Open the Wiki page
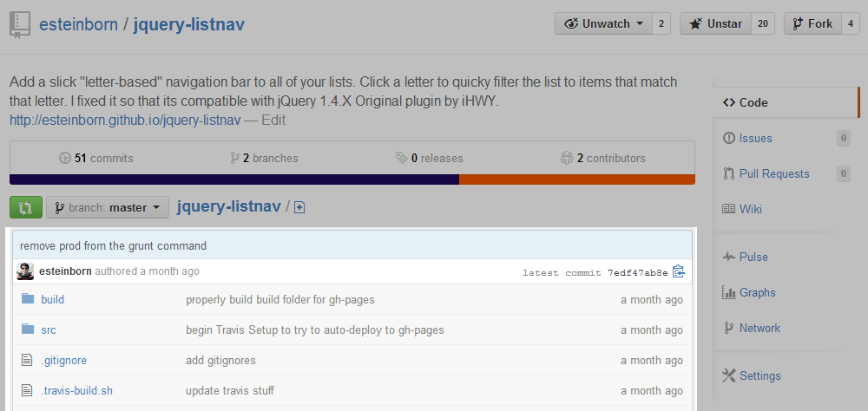The image size is (868, 411). pyautogui.click(x=750, y=210)
